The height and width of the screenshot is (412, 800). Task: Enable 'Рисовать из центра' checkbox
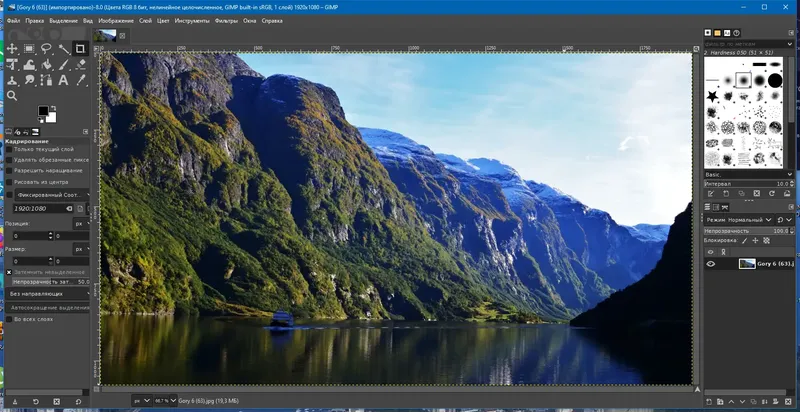[x=9, y=182]
